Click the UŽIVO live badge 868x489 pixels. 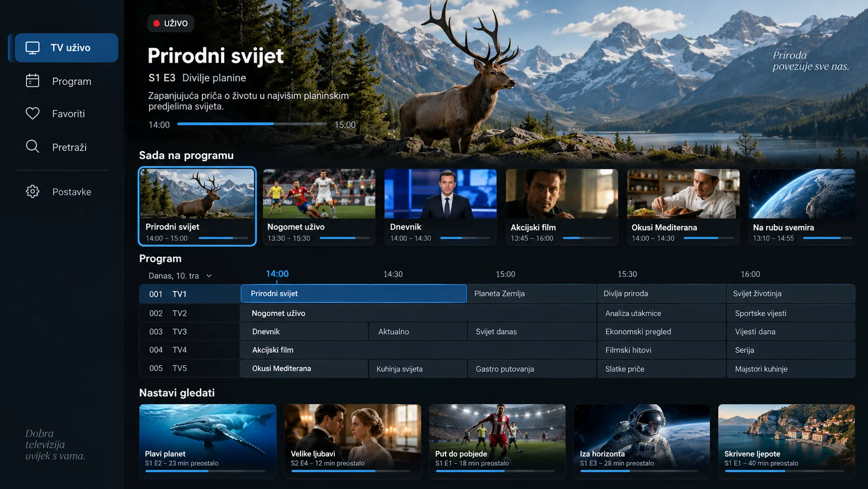tap(171, 23)
